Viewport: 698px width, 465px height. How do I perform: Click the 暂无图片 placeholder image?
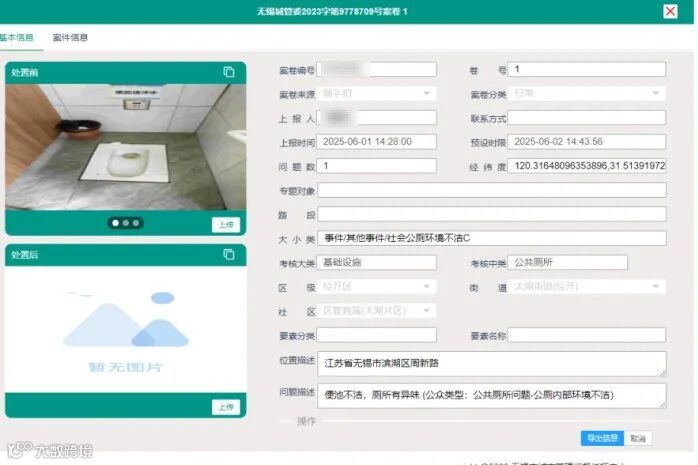[126, 332]
